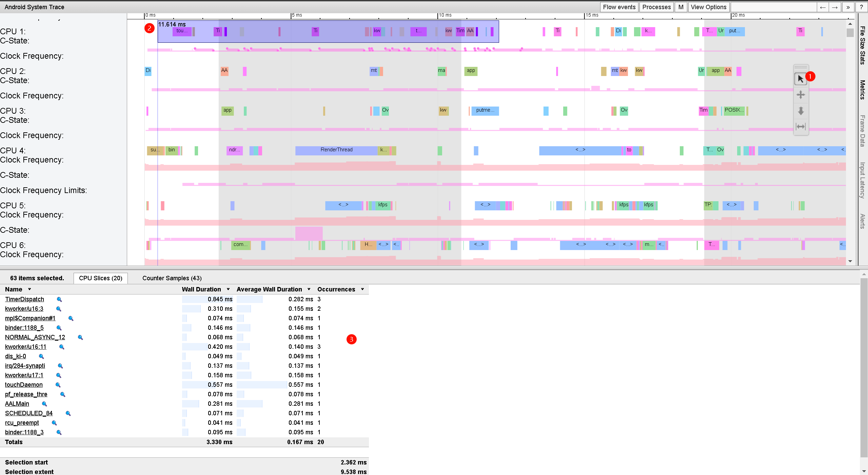Open the Wall Duration column dropdown
The width and height of the screenshot is (868, 475).
click(228, 289)
